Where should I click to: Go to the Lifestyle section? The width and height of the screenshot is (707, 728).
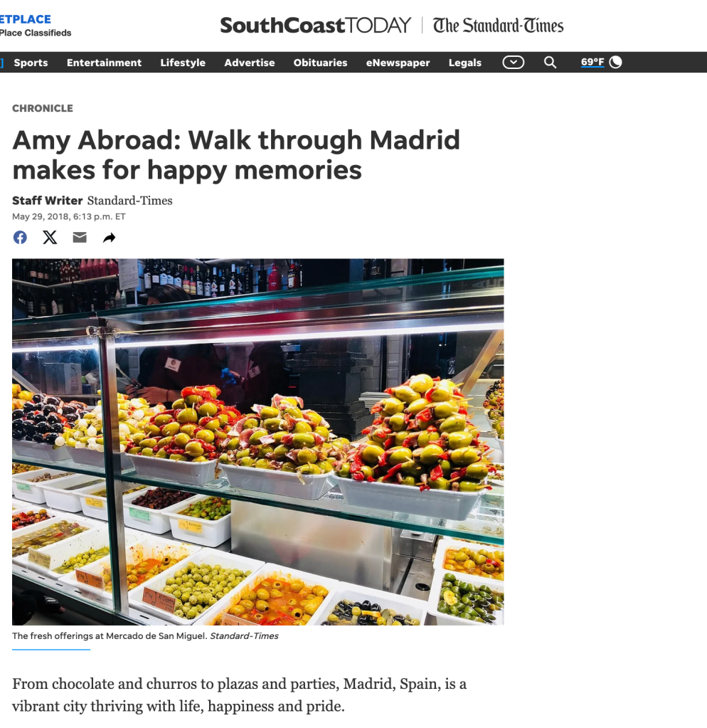[183, 63]
